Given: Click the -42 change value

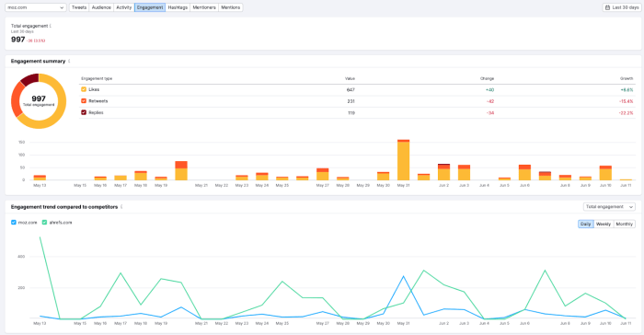Looking at the screenshot, I should pyautogui.click(x=490, y=101).
